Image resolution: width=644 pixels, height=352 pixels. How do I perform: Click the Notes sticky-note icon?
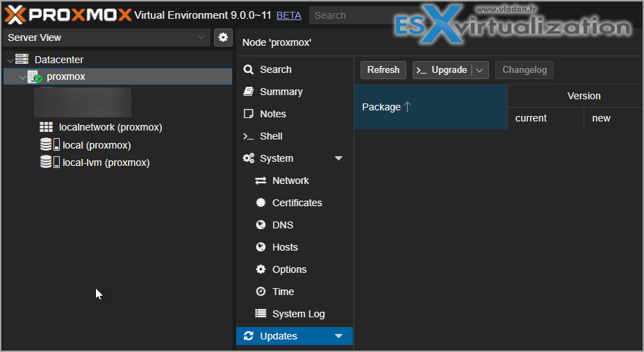pos(249,114)
